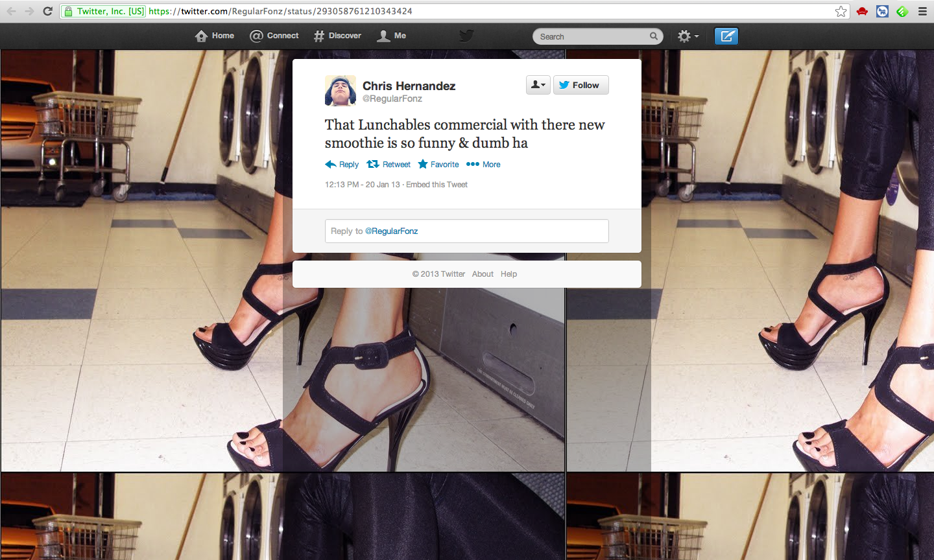The image size is (934, 560).
Task: Click the green padlock security icon
Action: click(x=68, y=11)
